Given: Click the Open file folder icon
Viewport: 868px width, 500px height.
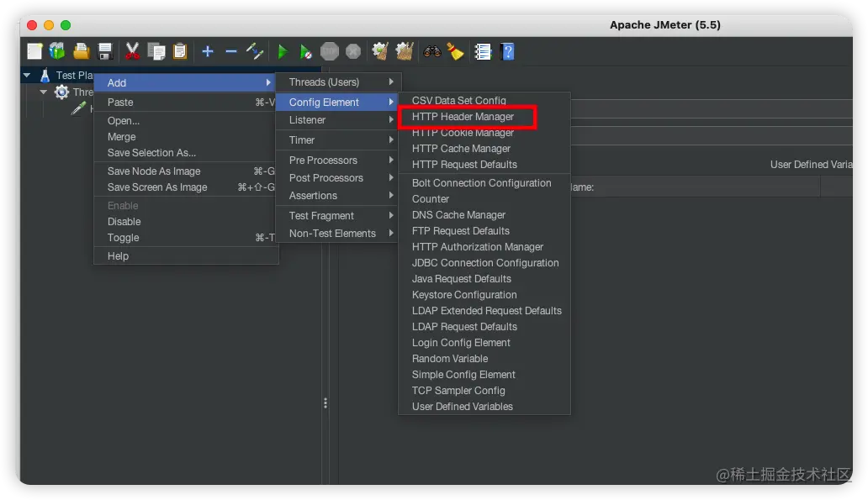Looking at the screenshot, I should pyautogui.click(x=81, y=51).
